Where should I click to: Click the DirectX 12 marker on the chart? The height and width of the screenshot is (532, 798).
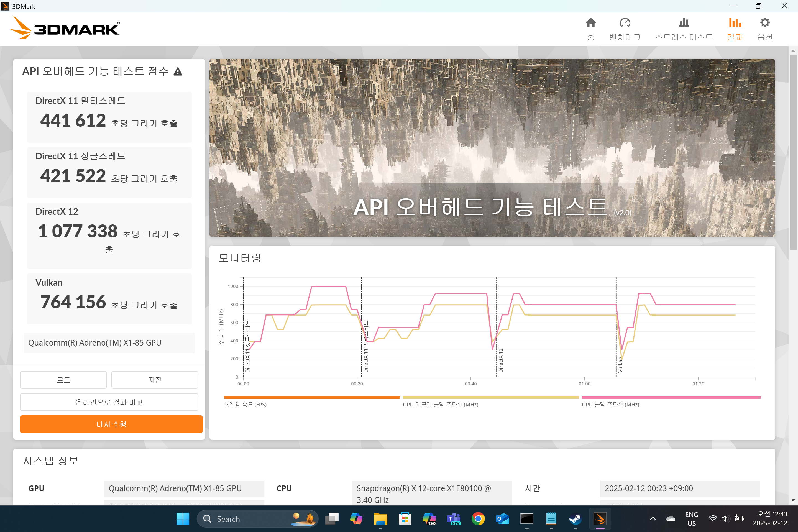click(501, 360)
